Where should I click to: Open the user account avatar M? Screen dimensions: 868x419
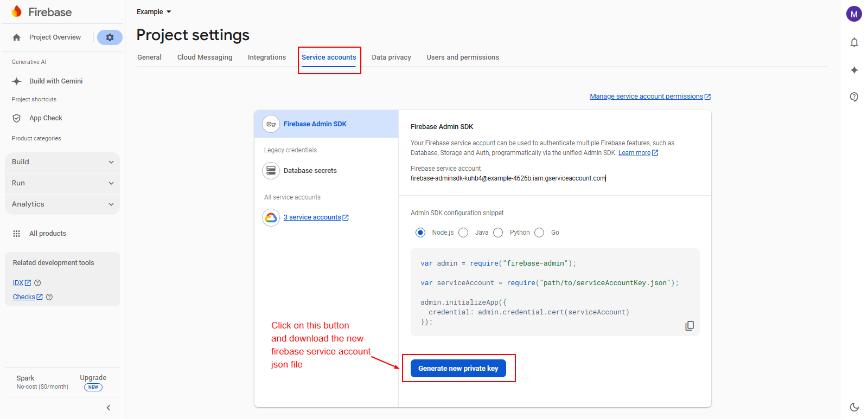854,14
